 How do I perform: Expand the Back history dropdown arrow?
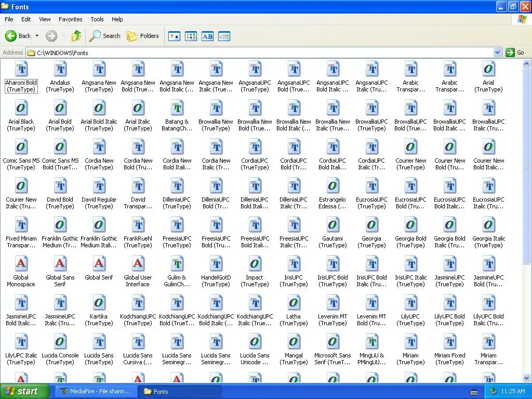click(x=37, y=36)
